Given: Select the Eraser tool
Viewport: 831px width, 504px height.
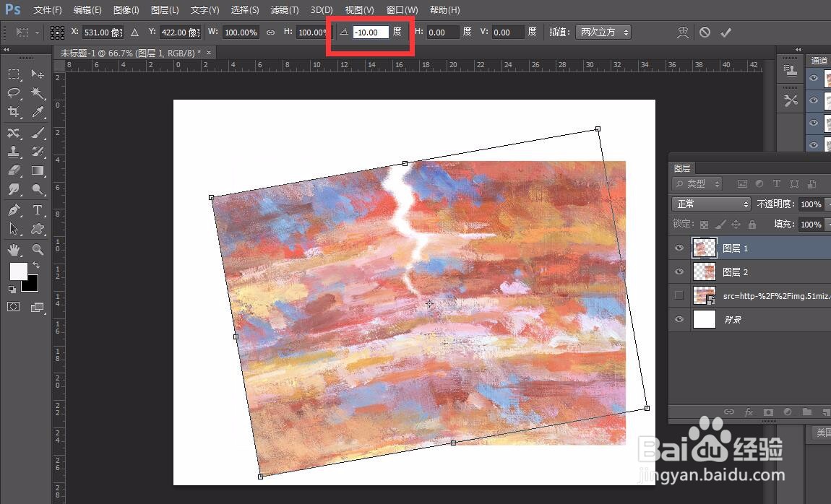Looking at the screenshot, I should pos(14,170).
